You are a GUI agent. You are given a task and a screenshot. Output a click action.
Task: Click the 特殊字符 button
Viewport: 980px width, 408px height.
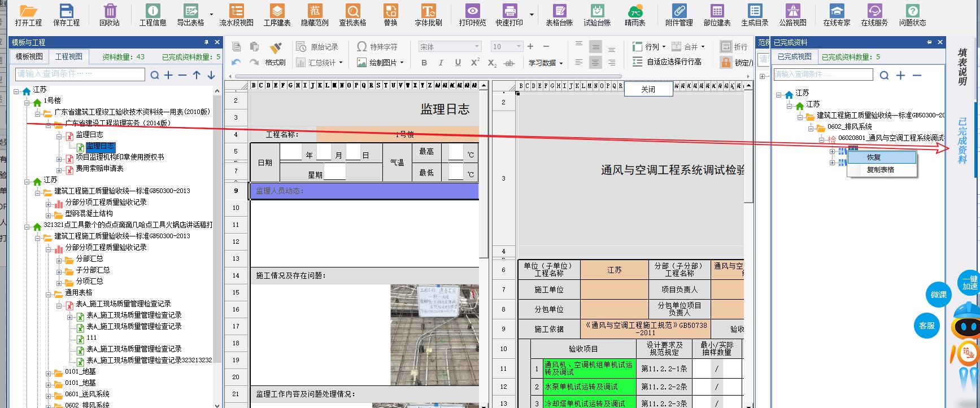[377, 47]
